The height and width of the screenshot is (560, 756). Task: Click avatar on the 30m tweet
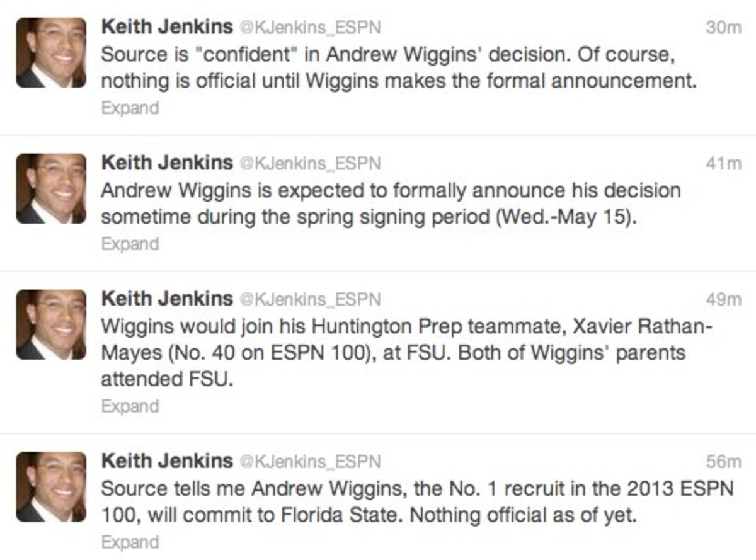(51, 52)
